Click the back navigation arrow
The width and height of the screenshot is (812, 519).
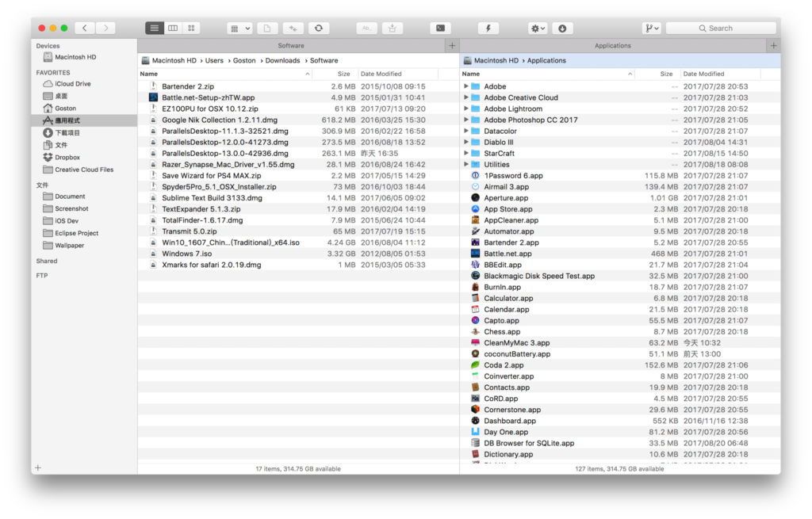click(85, 29)
